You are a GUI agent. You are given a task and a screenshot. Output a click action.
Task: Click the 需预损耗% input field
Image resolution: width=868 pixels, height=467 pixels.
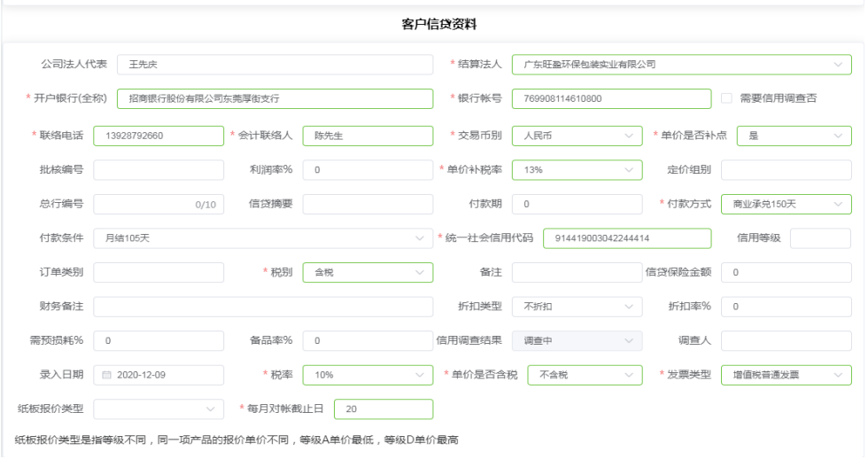point(159,340)
